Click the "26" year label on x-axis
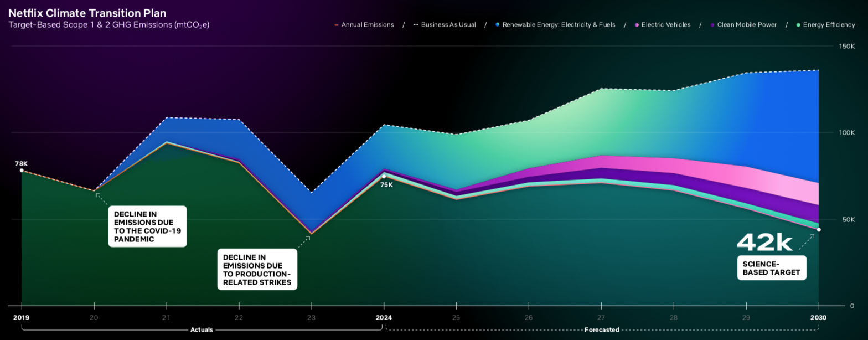The height and width of the screenshot is (340, 868). coord(529,318)
